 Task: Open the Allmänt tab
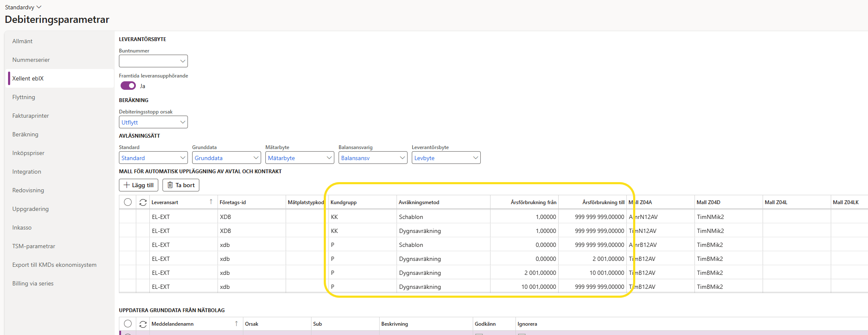(x=22, y=41)
